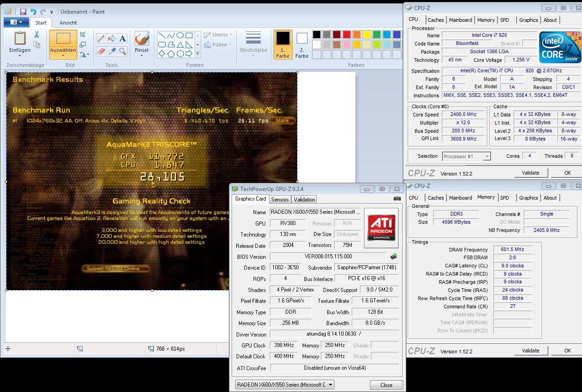The image size is (582, 392).
Task: Click the Redo arrow in Paint's quick access toolbar
Action: pyautogui.click(x=43, y=12)
